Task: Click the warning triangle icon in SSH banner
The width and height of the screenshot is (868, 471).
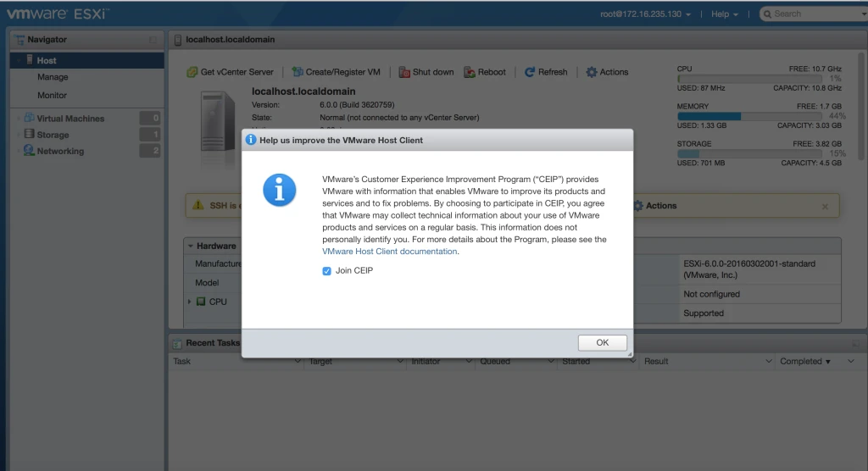Action: (198, 205)
